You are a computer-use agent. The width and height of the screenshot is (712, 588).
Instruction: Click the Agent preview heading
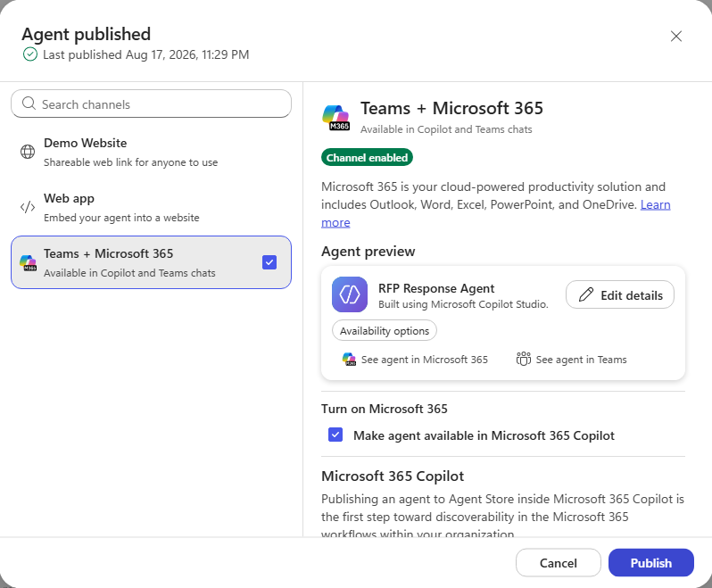368,251
